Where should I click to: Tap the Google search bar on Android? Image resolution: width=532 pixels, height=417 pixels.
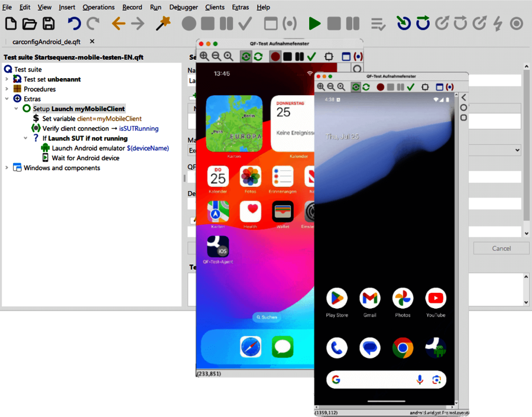point(378,380)
